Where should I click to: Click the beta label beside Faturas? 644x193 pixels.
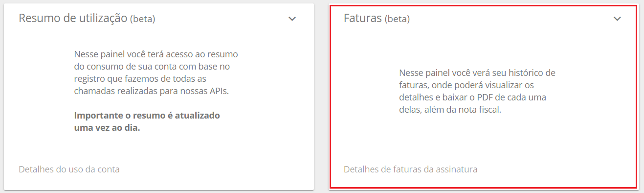tap(397, 19)
